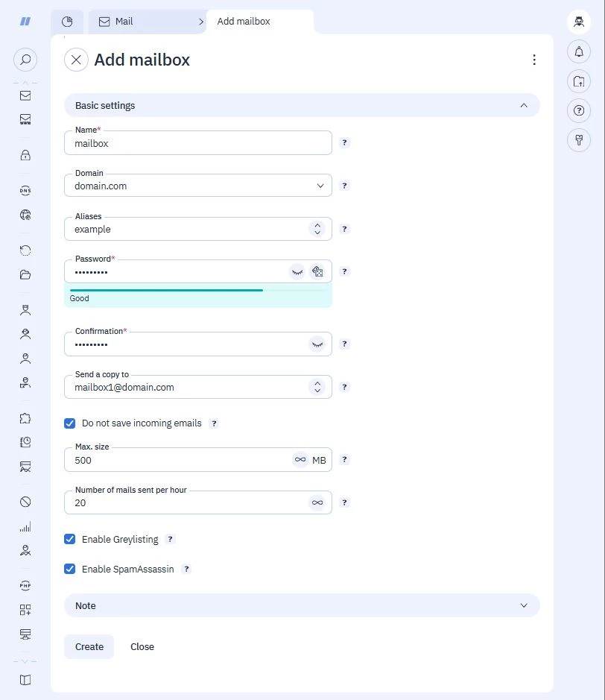
Task: Open the dashboard pie chart tab
Action: tap(67, 22)
